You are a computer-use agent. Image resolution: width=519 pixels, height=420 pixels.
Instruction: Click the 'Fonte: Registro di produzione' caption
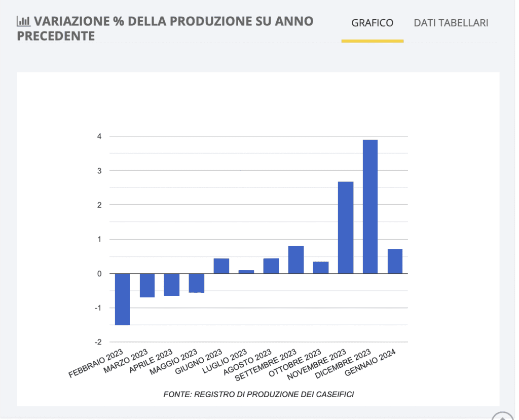click(258, 394)
